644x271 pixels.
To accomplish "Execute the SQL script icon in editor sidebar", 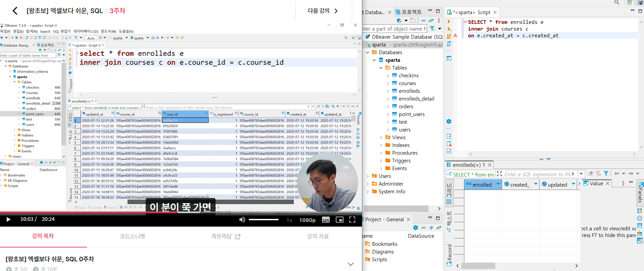I will pos(449,36).
